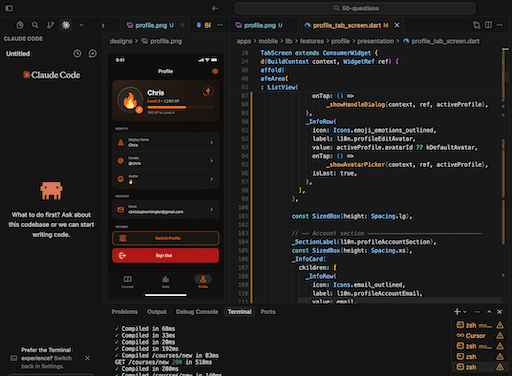512x376 pixels.
Task: Click line number 101 in gutter
Action: point(243,216)
